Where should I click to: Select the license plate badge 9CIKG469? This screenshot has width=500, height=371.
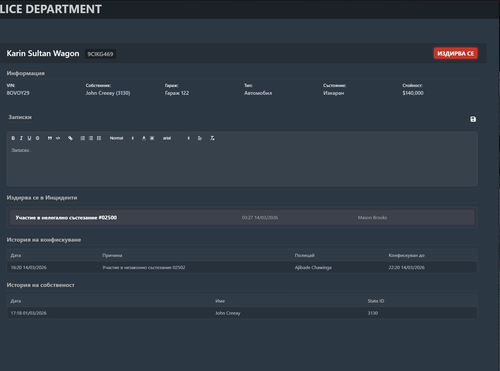click(100, 54)
